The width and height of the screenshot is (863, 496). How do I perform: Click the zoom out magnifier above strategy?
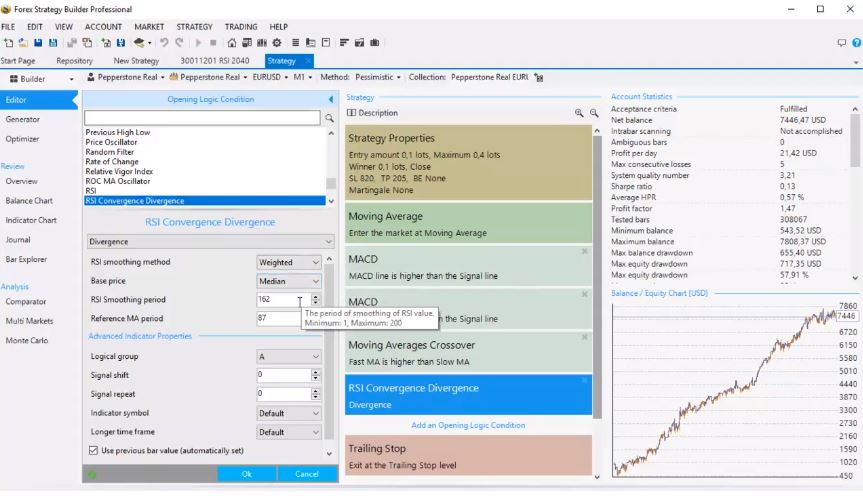tap(594, 114)
